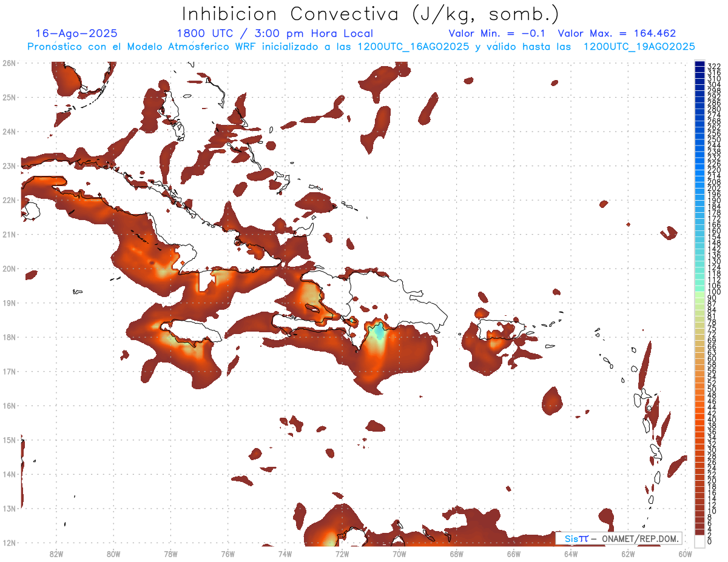The image size is (728, 562).
Task: Click the 25N latitude label
Action: pos(8,97)
